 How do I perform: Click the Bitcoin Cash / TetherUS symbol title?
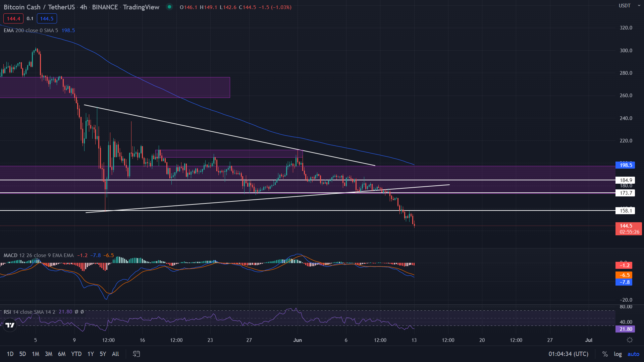(x=39, y=7)
